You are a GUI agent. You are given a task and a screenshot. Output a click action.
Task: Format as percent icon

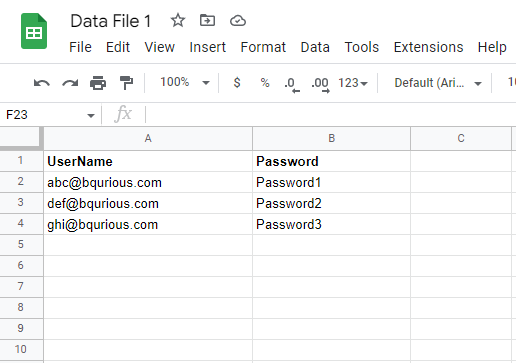click(265, 82)
